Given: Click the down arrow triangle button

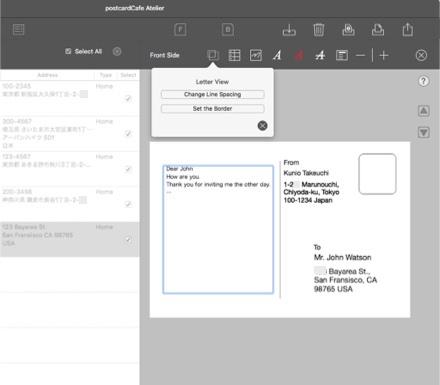Looking at the screenshot, I should [423, 132].
